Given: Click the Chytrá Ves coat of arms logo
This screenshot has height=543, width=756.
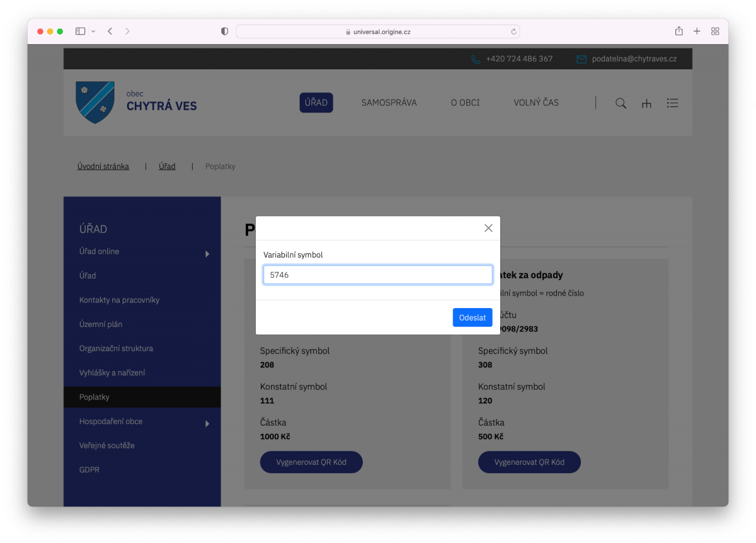Looking at the screenshot, I should [x=95, y=102].
